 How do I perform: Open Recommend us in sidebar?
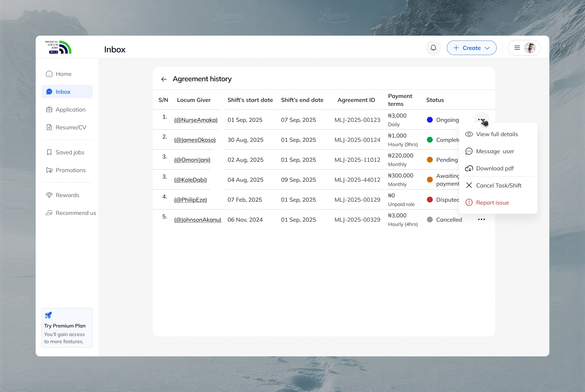pyautogui.click(x=71, y=213)
